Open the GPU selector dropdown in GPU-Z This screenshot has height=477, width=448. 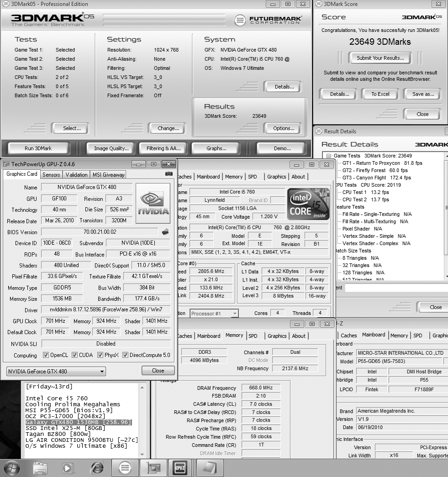[56, 372]
